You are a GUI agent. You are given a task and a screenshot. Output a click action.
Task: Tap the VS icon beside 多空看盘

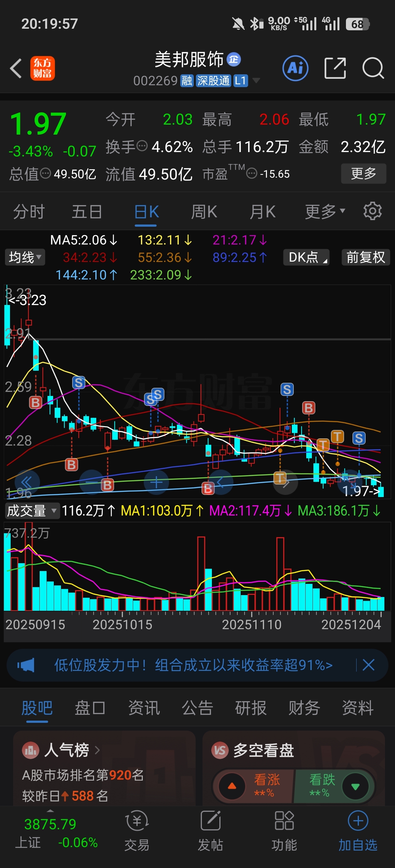point(220,750)
